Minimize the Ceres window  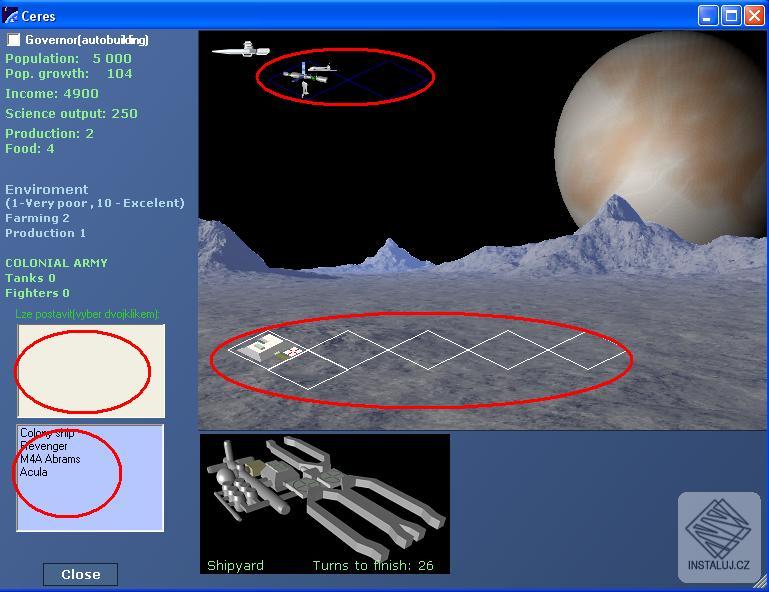[x=708, y=16]
